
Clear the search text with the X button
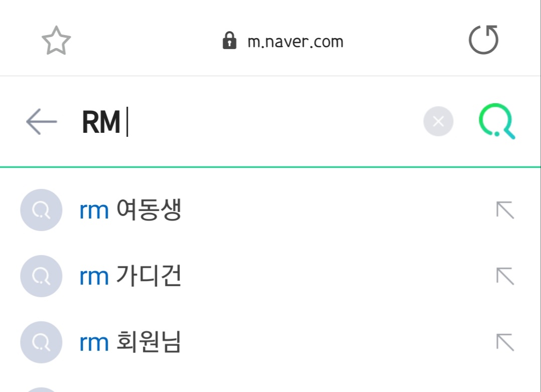pos(438,121)
